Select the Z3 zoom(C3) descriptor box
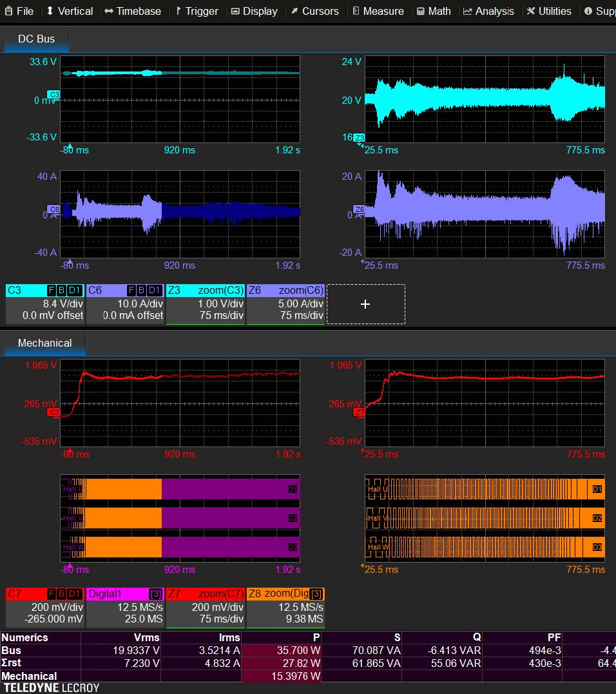This screenshot has height=694, width=616. pyautogui.click(x=206, y=303)
